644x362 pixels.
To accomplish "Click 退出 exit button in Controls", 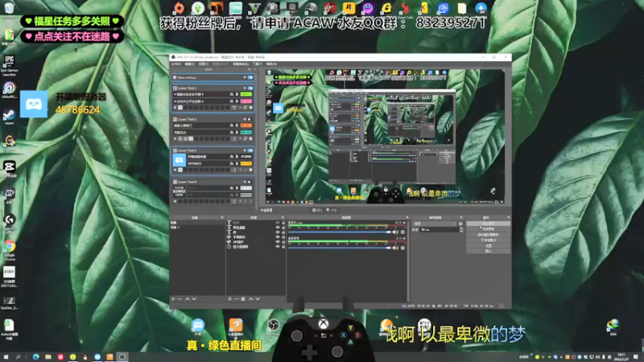I will click(x=489, y=251).
